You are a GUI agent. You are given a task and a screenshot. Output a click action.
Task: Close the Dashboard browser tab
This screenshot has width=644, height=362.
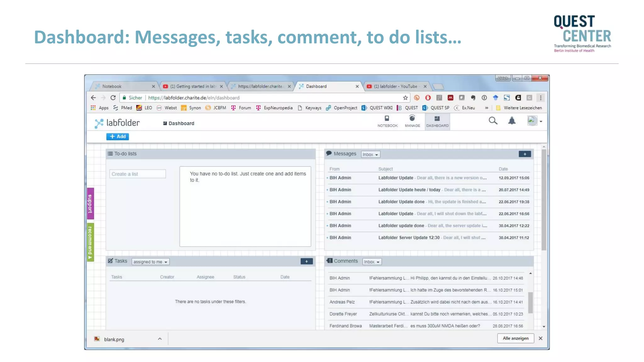[357, 86]
